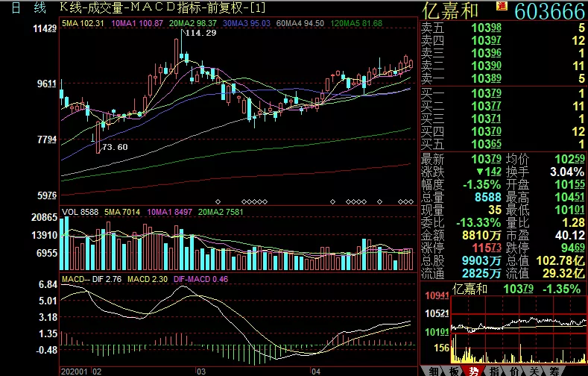Image resolution: width=588 pixels, height=376 pixels.
Task: Open the 价 price tab
Action: coord(514,371)
